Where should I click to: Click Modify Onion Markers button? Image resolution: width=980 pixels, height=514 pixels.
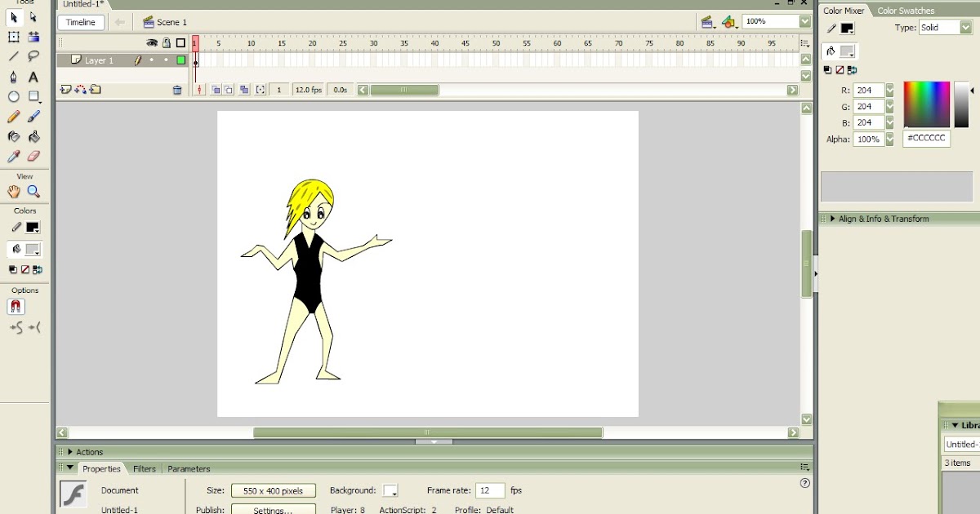[x=261, y=90]
